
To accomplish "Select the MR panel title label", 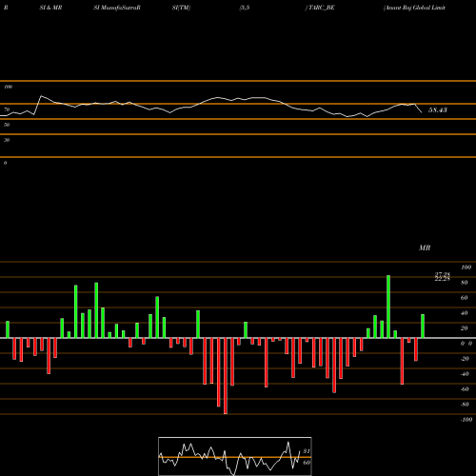I will click(425, 248).
